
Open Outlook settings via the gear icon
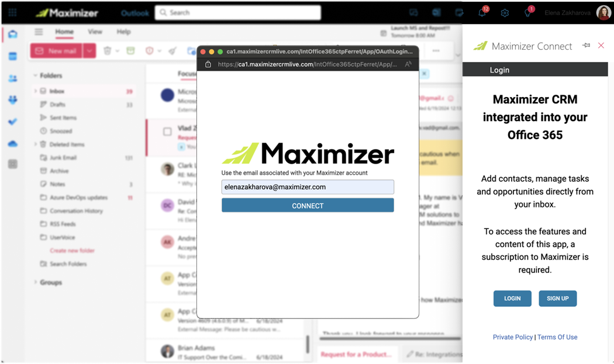tap(504, 12)
